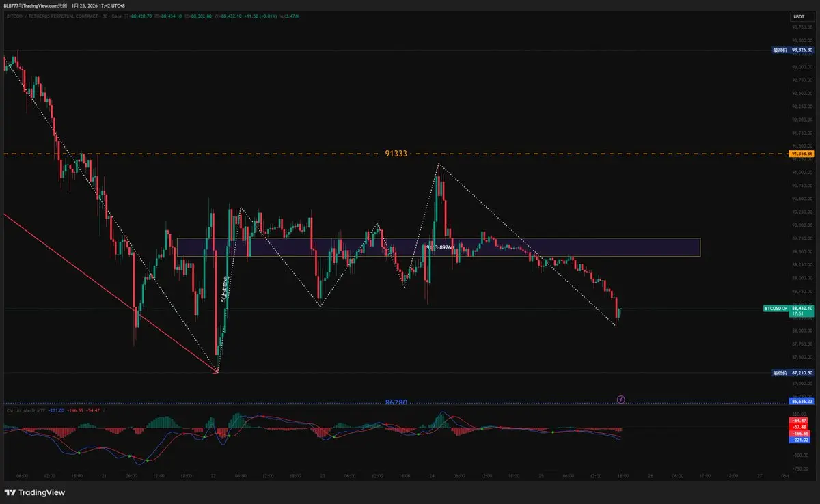820x504 pixels.
Task: Click the blue 86,636.23 price tag
Action: tap(802, 402)
